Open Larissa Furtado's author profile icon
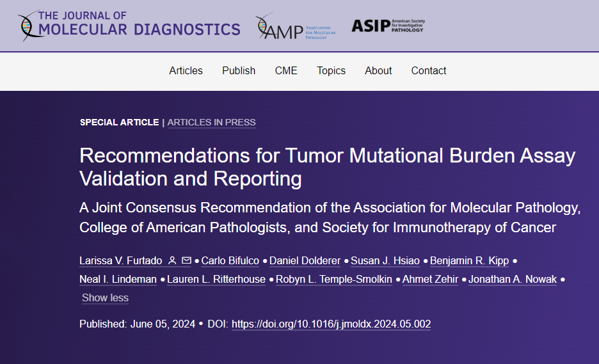The image size is (599, 364). point(172,261)
